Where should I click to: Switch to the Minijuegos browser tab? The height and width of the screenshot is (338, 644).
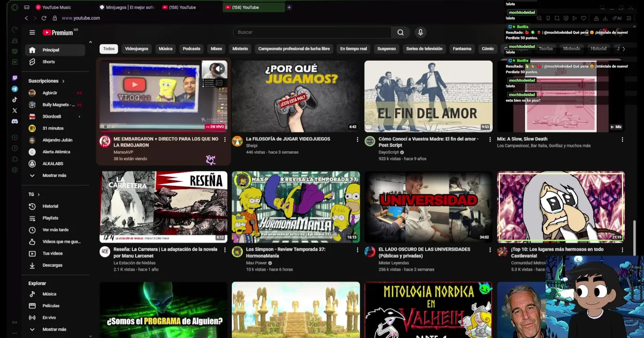(x=127, y=8)
